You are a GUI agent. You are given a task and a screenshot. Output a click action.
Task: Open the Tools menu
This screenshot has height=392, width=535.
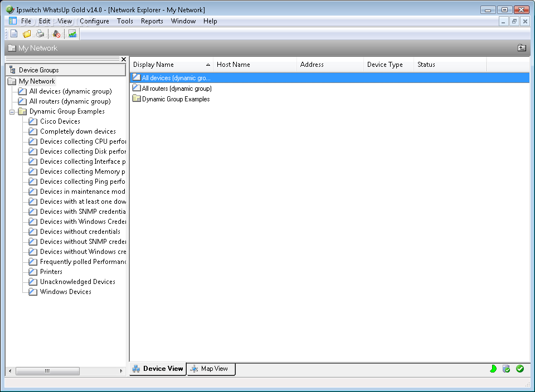[x=125, y=21]
